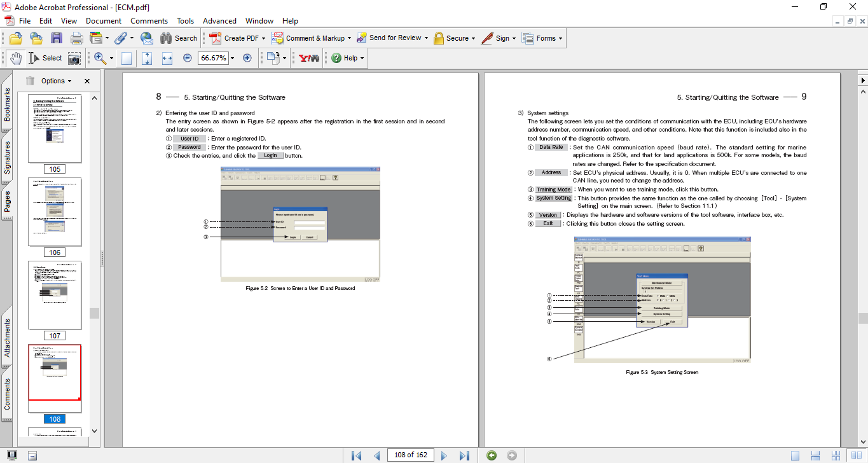Click the Fit Width icon
868x463 pixels.
[167, 58]
